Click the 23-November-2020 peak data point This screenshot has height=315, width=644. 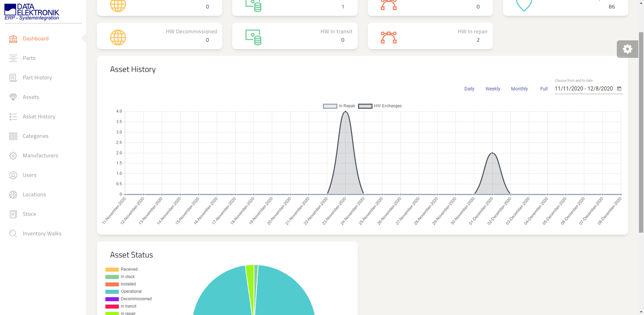[x=345, y=112]
